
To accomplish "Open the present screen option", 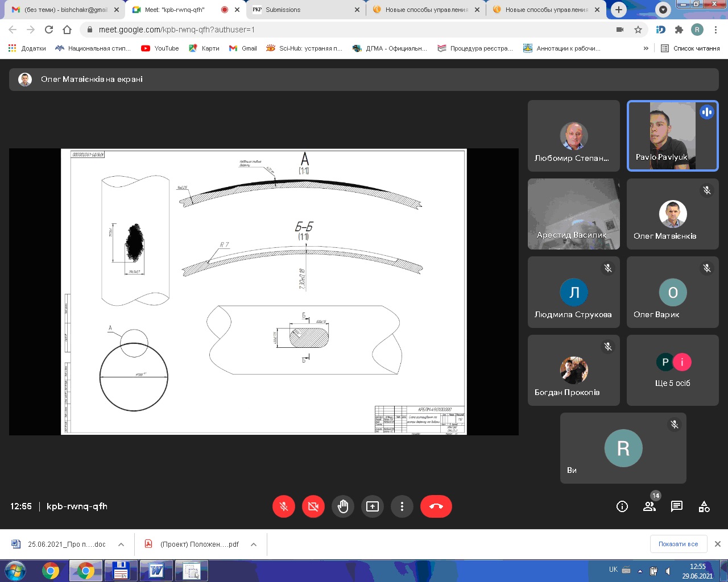I will click(x=373, y=506).
